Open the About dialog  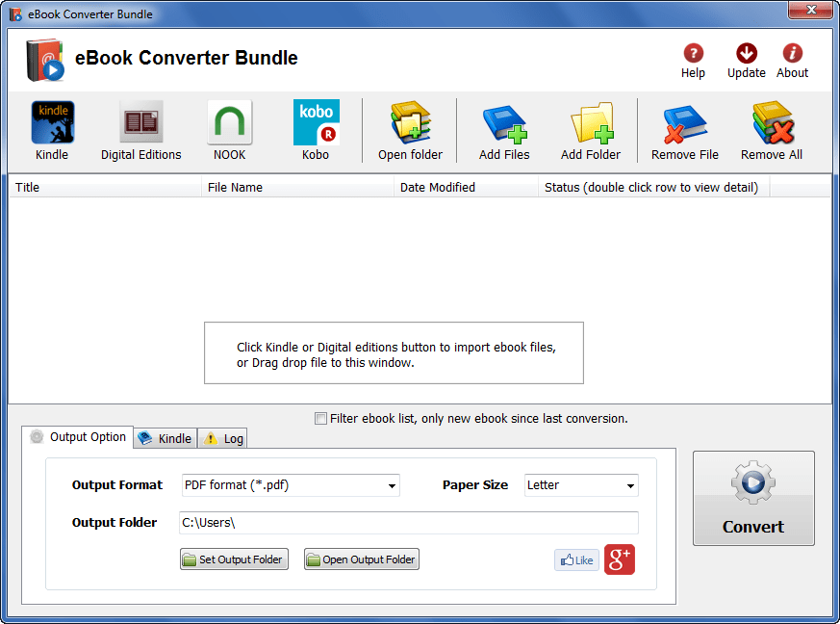[x=792, y=61]
